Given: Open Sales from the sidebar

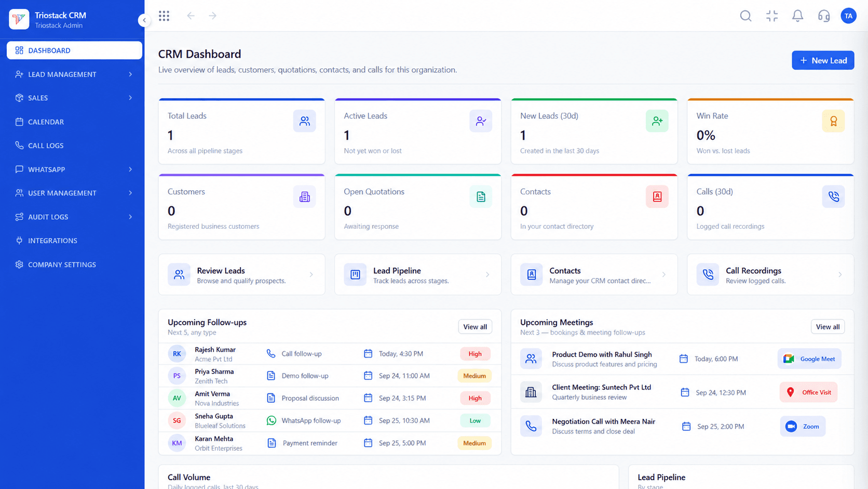Looking at the screenshot, I should tap(74, 98).
